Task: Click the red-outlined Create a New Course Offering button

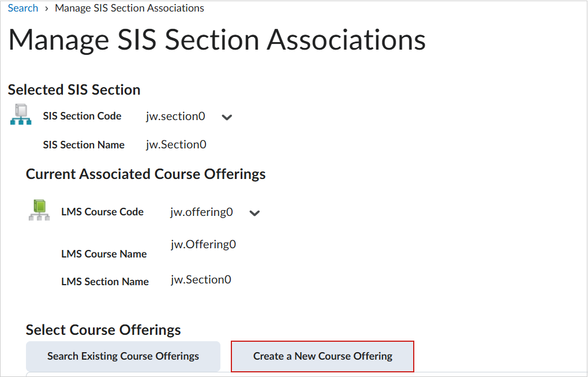Action: pyautogui.click(x=322, y=356)
